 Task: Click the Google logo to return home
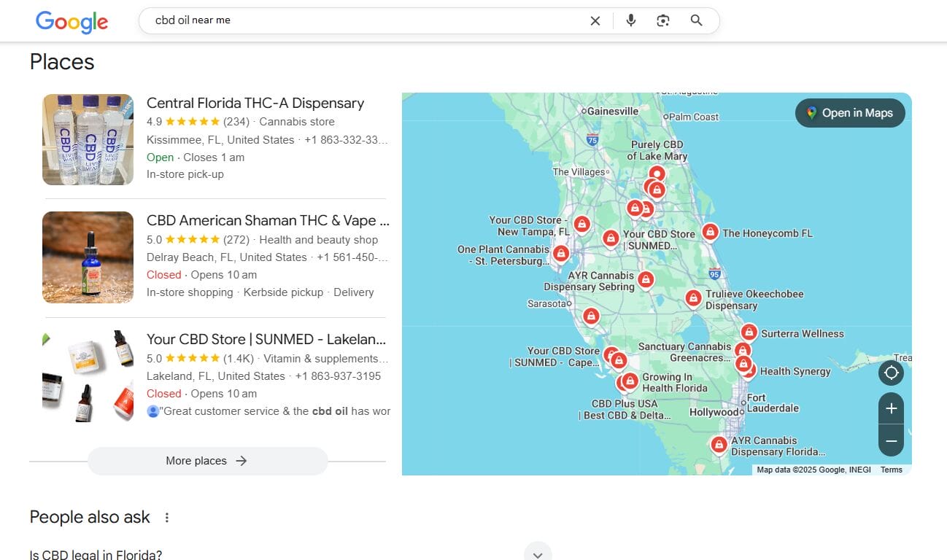[71, 22]
